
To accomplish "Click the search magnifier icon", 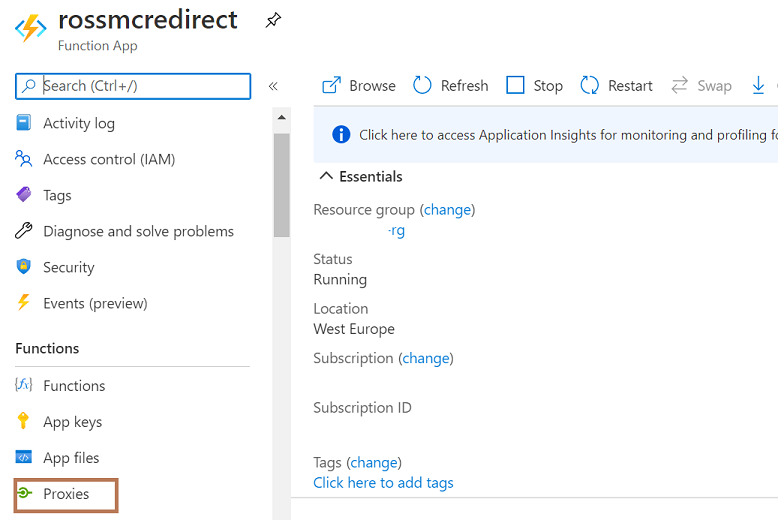I will [29, 86].
